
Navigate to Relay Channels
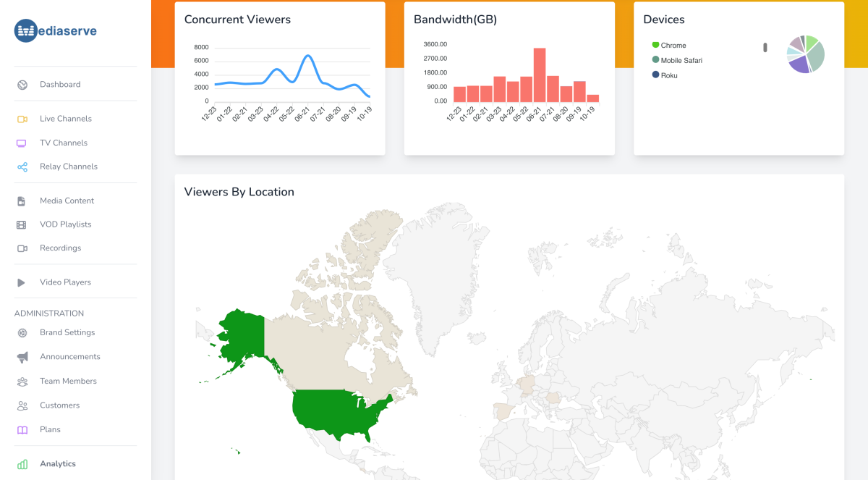(x=69, y=167)
